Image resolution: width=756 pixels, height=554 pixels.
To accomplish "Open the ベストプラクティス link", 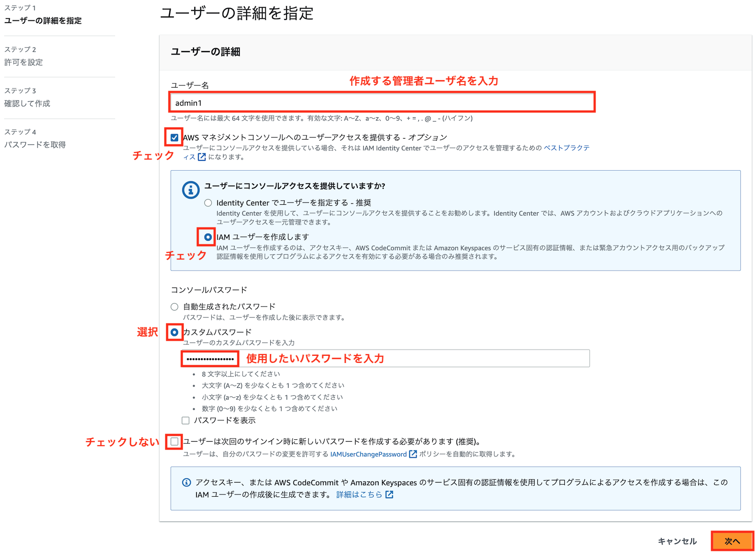I will tap(567, 148).
